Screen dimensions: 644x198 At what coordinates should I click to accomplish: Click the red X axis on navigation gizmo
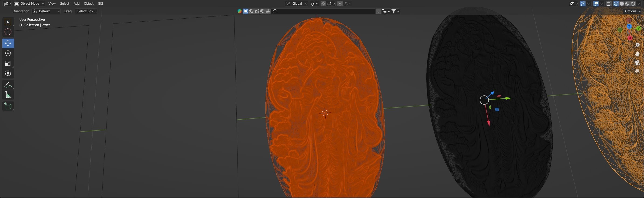point(630,38)
